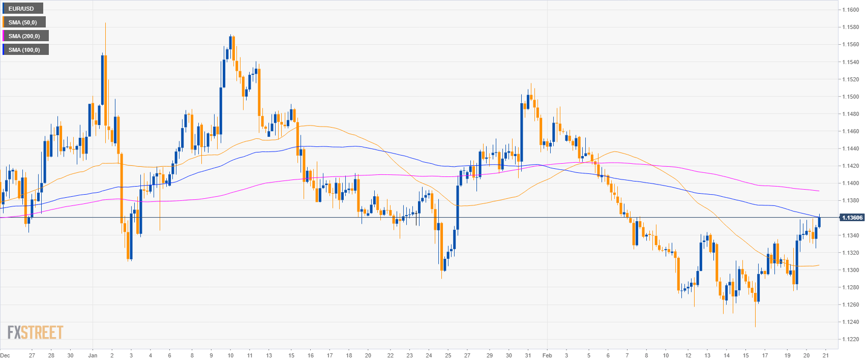Click the Dec label on time axis
Image resolution: width=868 pixels, height=362 pixels.
5,355
